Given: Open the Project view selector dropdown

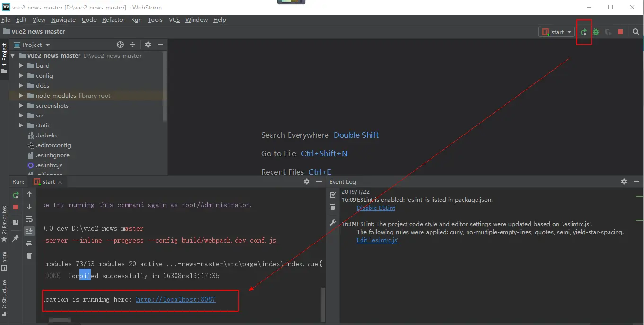Looking at the screenshot, I should click(x=32, y=45).
